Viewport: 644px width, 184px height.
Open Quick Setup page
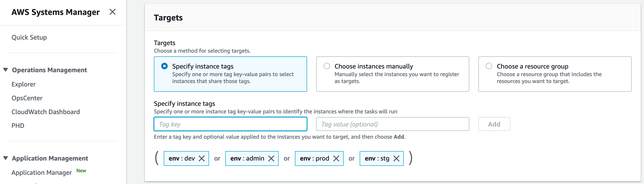tap(29, 37)
